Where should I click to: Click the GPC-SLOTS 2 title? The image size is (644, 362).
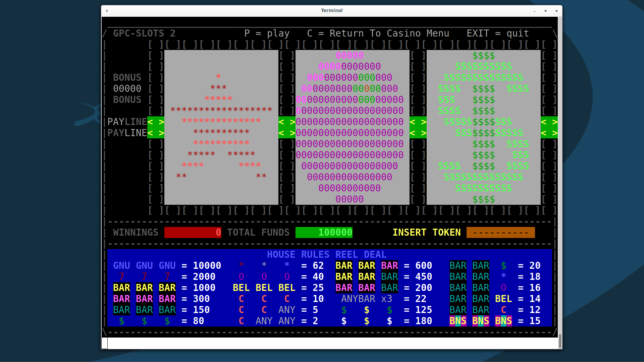point(144,33)
